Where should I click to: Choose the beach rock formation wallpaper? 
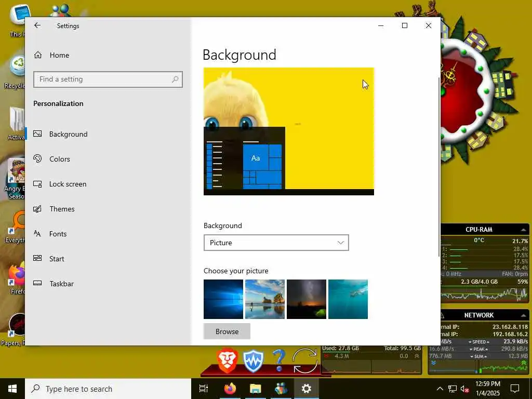pos(264,299)
